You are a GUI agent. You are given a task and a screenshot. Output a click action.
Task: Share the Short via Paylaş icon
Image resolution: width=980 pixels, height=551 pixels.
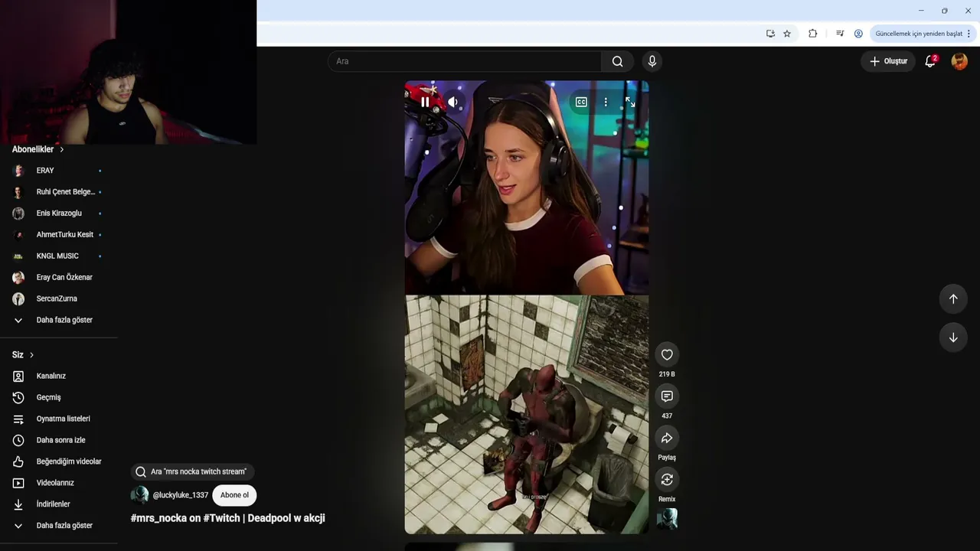click(x=667, y=438)
